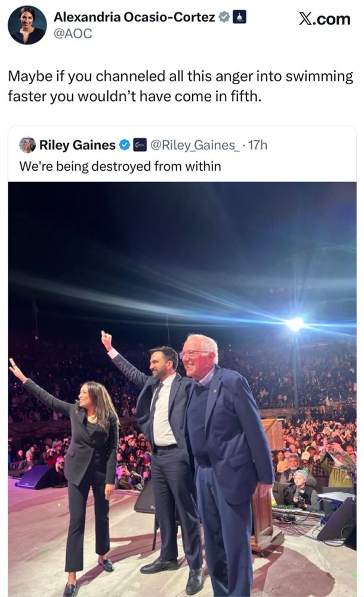This screenshot has width=364, height=597.
Task: Click the square affiliate badge beside Riley Gaines
Action: tap(140, 145)
